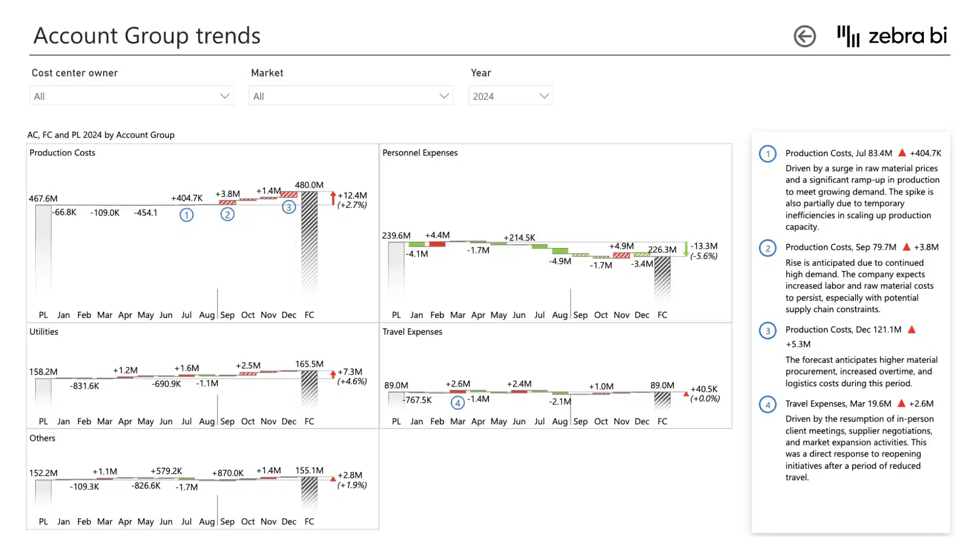980x551 pixels.
Task: Select comment marker 3 by the December bar
Action: coord(289,208)
